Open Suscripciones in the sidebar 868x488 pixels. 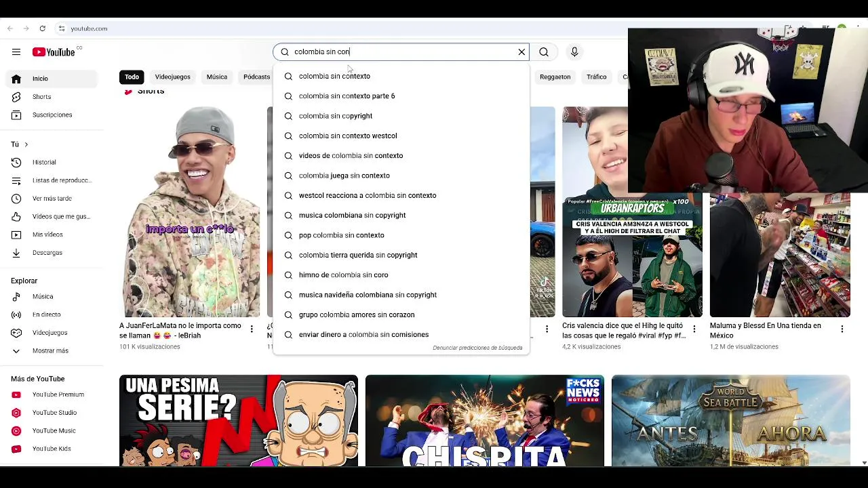tap(52, 115)
